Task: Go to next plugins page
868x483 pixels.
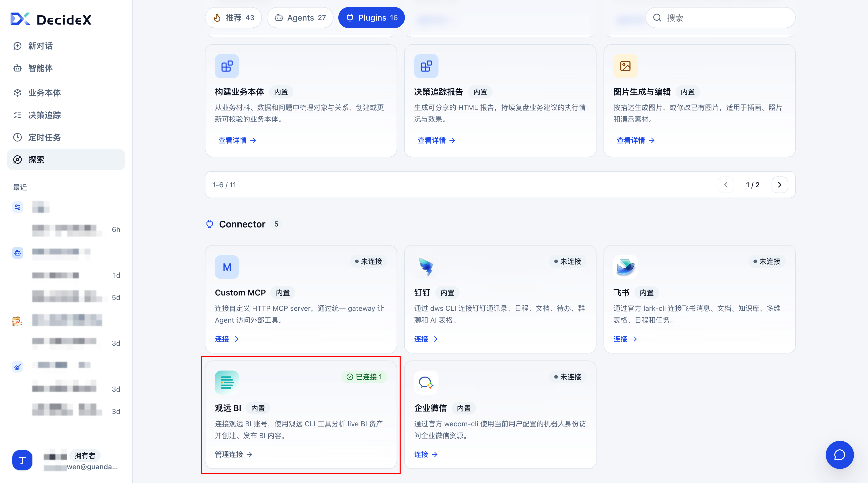Action: point(779,185)
